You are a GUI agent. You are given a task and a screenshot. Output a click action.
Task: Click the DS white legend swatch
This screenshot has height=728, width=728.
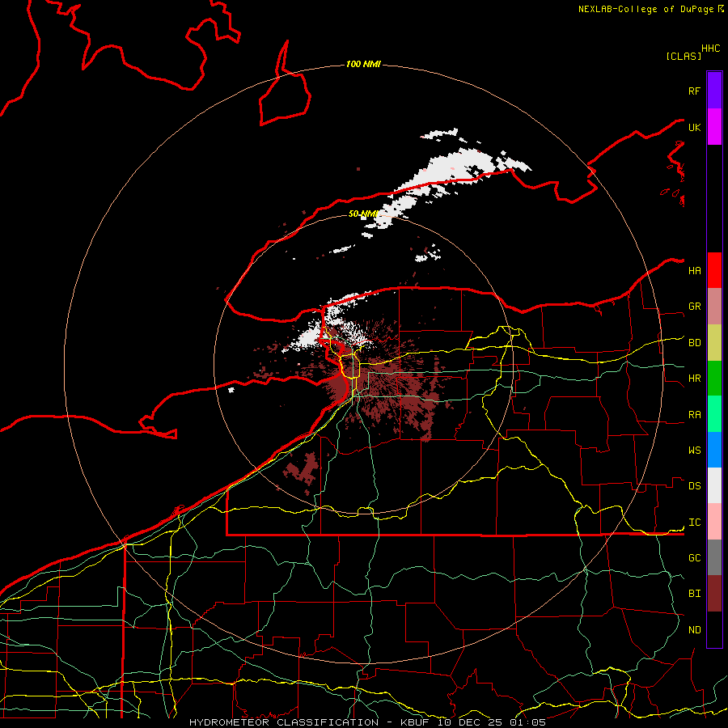pos(714,485)
